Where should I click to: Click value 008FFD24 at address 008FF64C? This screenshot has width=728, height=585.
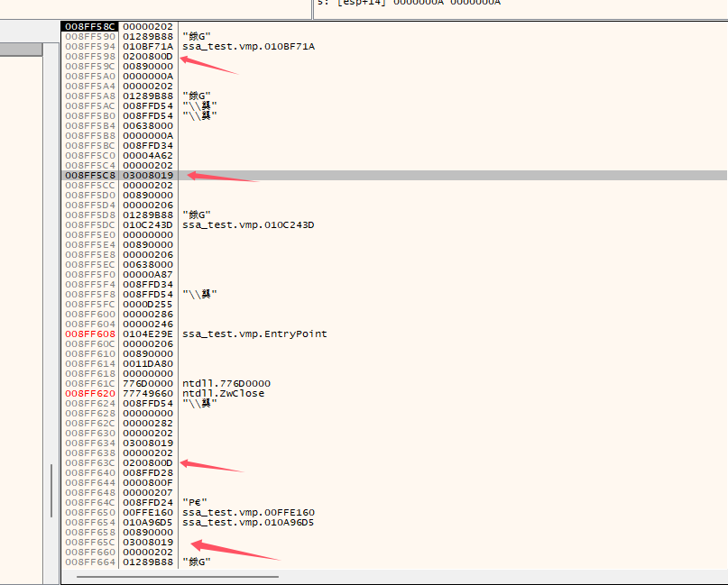tap(148, 502)
